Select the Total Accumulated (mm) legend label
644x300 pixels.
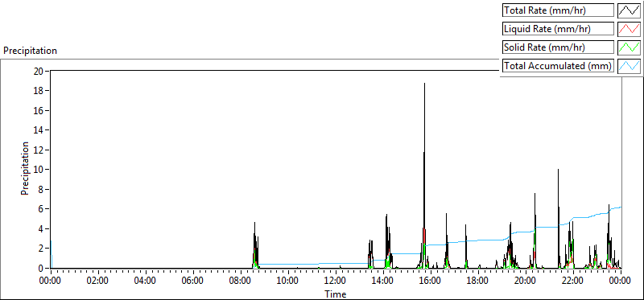pyautogui.click(x=558, y=65)
